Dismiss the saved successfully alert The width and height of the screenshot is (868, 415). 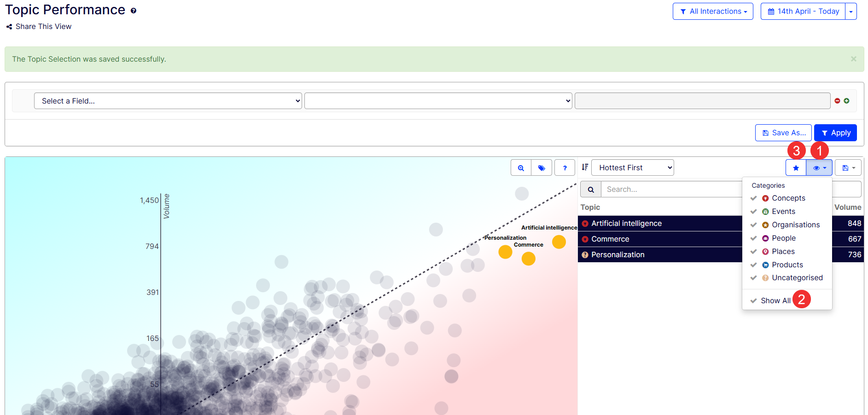[853, 59]
